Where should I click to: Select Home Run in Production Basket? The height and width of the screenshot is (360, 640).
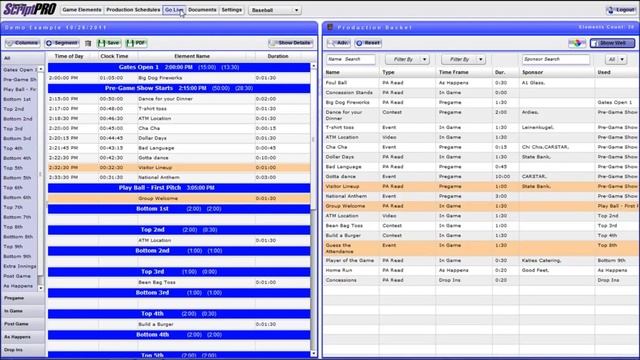[x=481, y=270]
